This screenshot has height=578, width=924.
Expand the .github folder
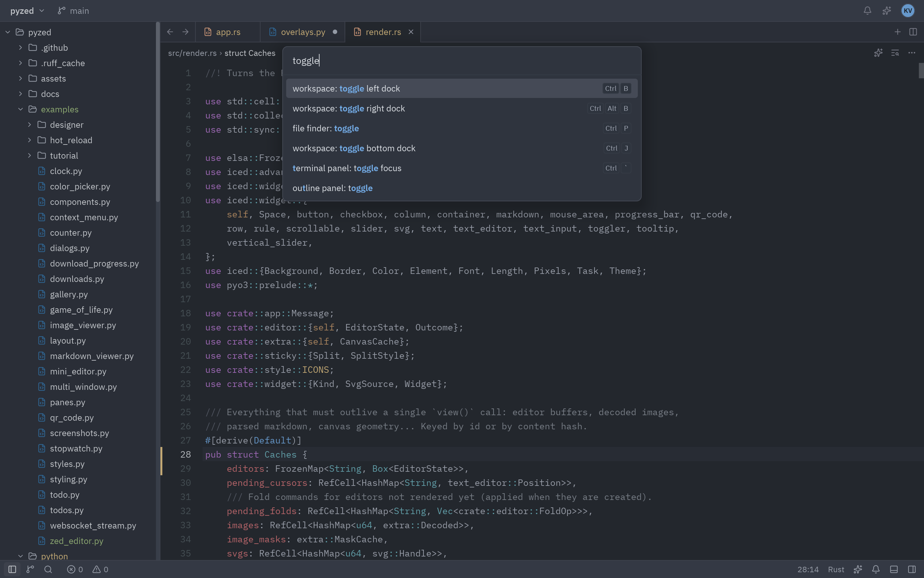pos(21,48)
